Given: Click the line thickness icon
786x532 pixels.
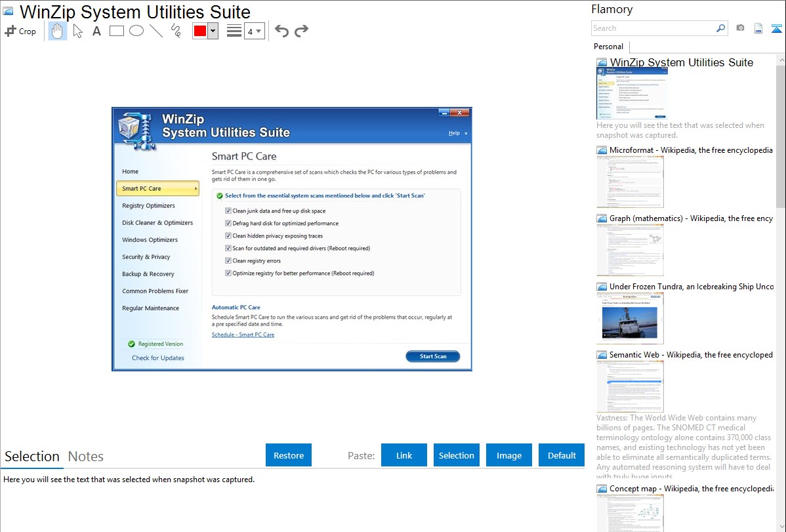Looking at the screenshot, I should [x=234, y=31].
